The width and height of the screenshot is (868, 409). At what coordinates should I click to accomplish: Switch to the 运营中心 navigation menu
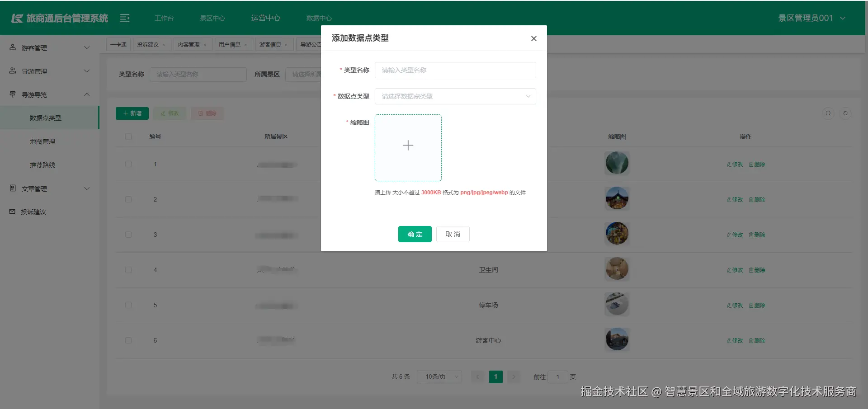pyautogui.click(x=266, y=18)
